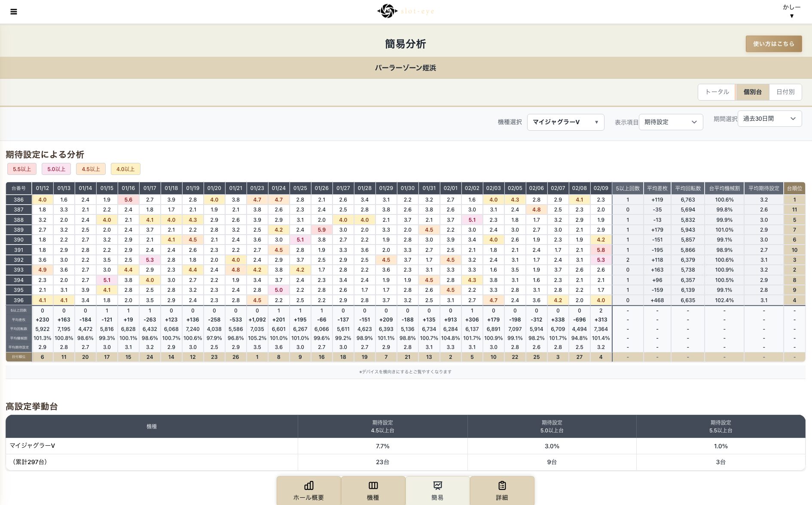Select machine number 386 row header
812x505 pixels.
coord(18,200)
